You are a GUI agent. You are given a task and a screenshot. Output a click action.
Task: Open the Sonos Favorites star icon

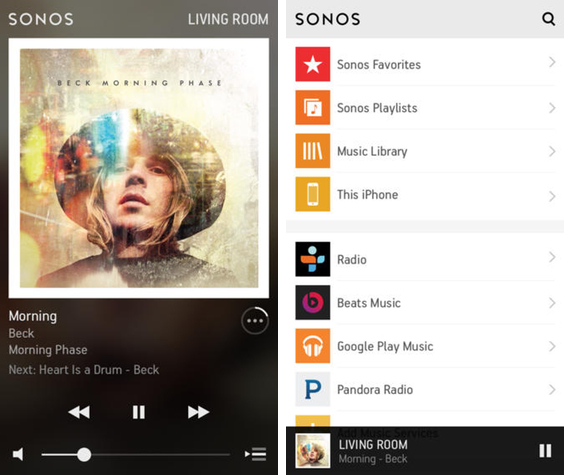coord(312,64)
